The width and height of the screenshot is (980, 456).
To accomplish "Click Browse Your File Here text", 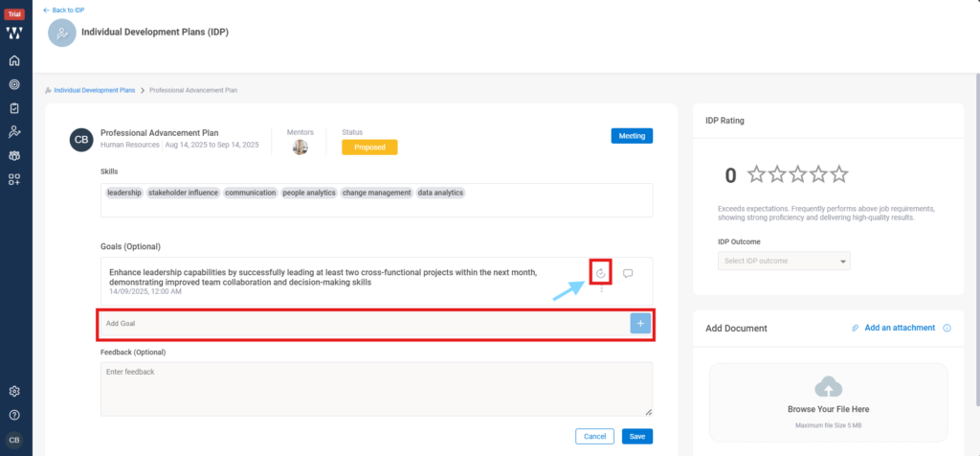I will [828, 409].
